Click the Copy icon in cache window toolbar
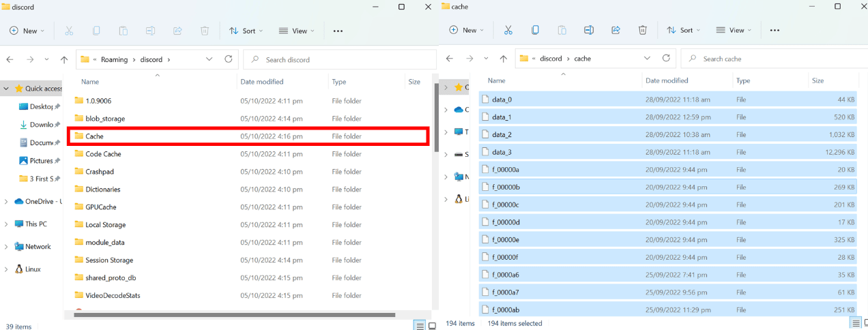868x330 pixels. click(535, 30)
